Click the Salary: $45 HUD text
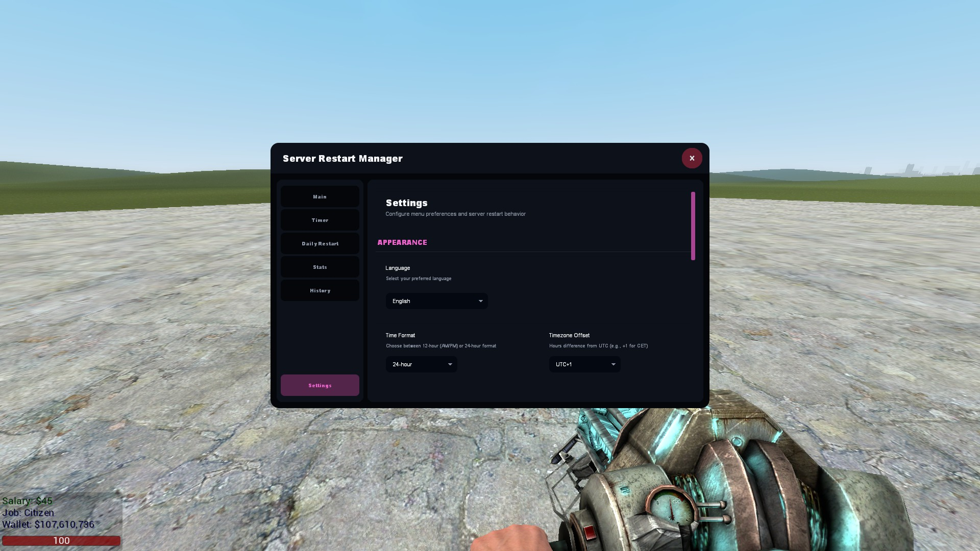 (27, 501)
